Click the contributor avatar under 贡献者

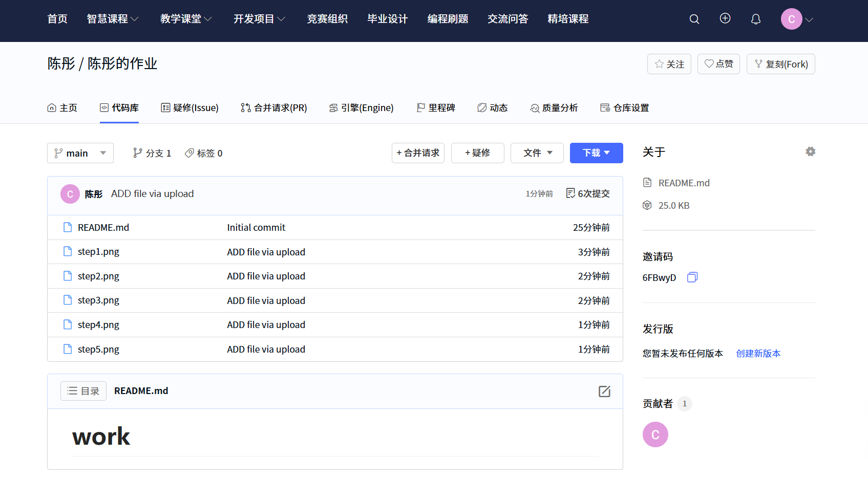[655, 434]
